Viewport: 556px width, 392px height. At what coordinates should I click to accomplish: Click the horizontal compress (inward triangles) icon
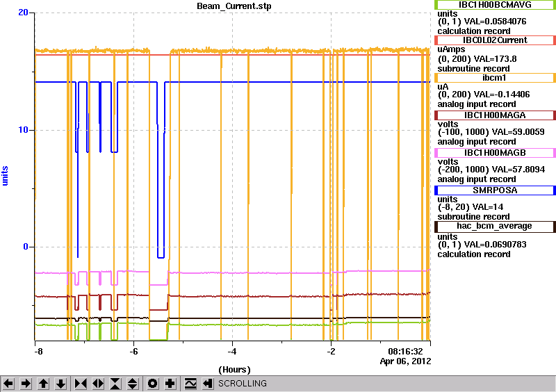[81, 384]
